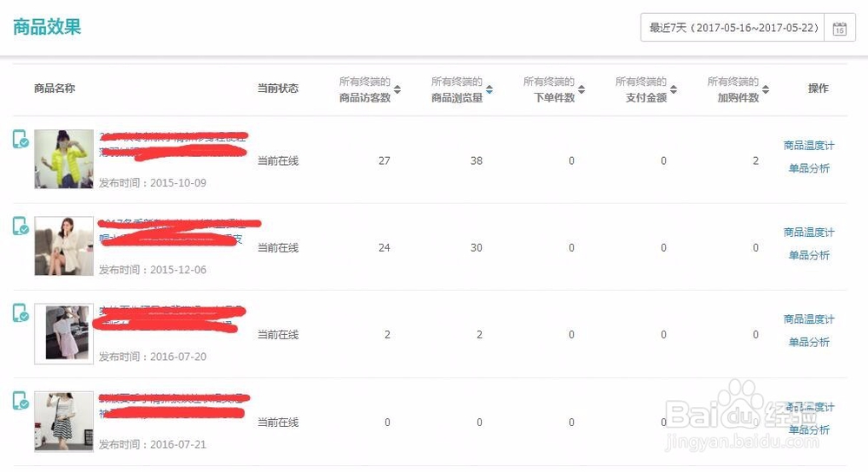Open 商品温度计 for the yellow jacket product

point(809,146)
